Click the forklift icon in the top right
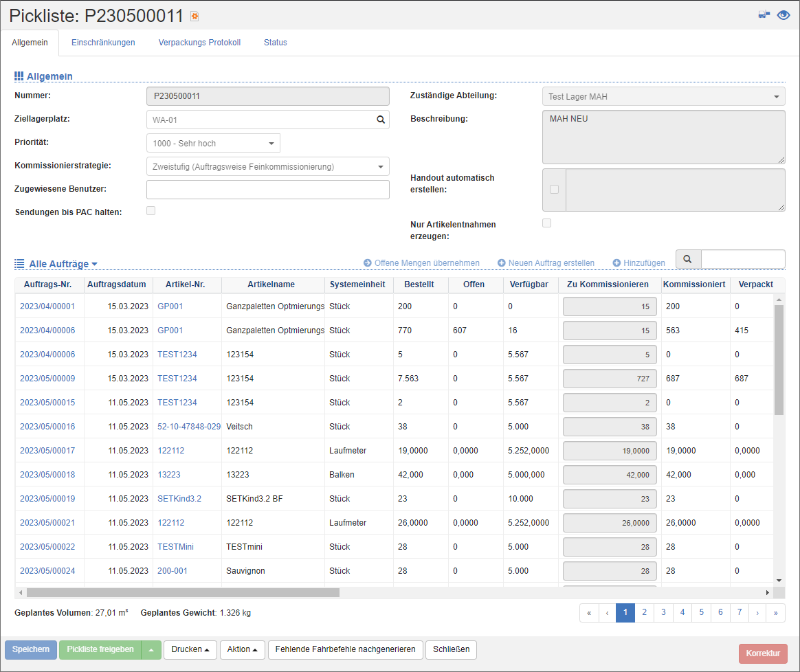The image size is (800, 672). point(764,14)
